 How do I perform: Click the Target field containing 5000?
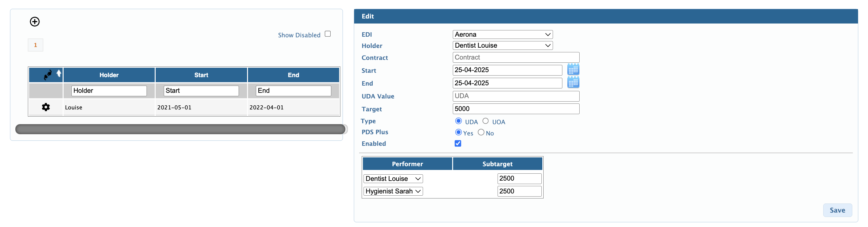[x=516, y=109]
